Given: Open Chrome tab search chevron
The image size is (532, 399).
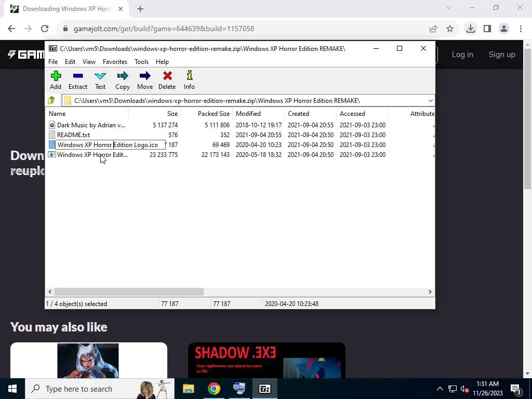Looking at the screenshot, I should (x=448, y=7).
